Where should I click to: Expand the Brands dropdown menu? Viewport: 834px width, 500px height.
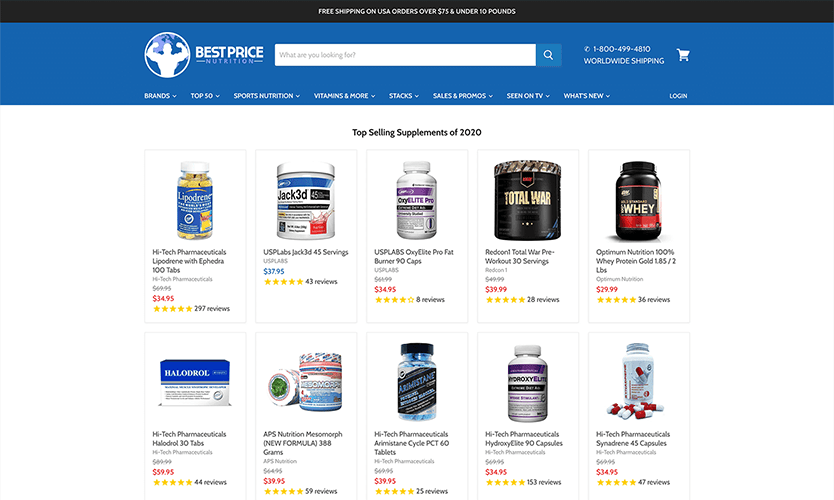160,96
